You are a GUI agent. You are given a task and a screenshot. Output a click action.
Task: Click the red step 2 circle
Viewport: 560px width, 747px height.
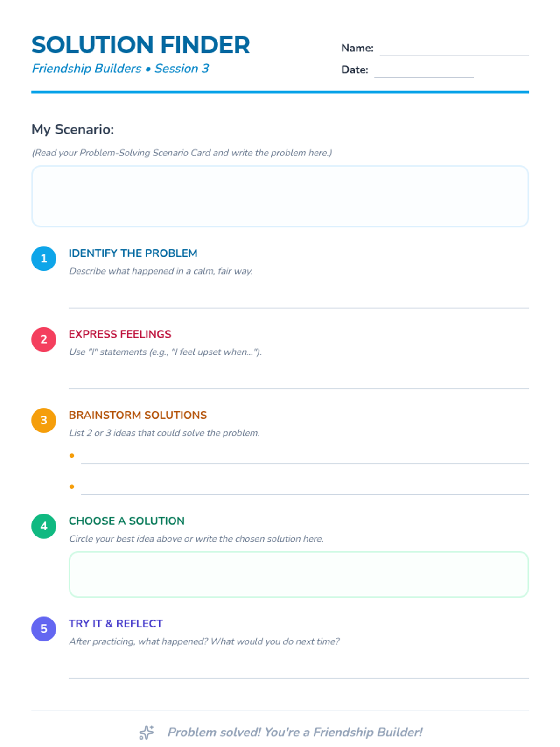click(44, 339)
